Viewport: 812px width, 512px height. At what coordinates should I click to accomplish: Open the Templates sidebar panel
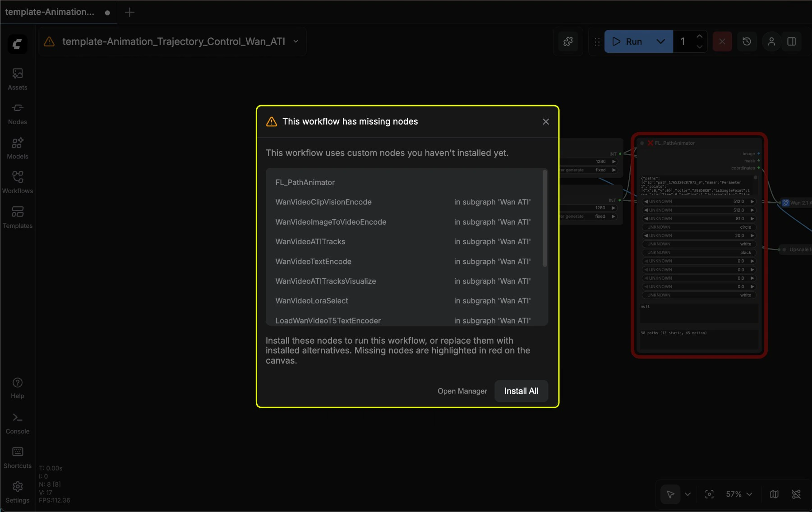[x=18, y=217]
